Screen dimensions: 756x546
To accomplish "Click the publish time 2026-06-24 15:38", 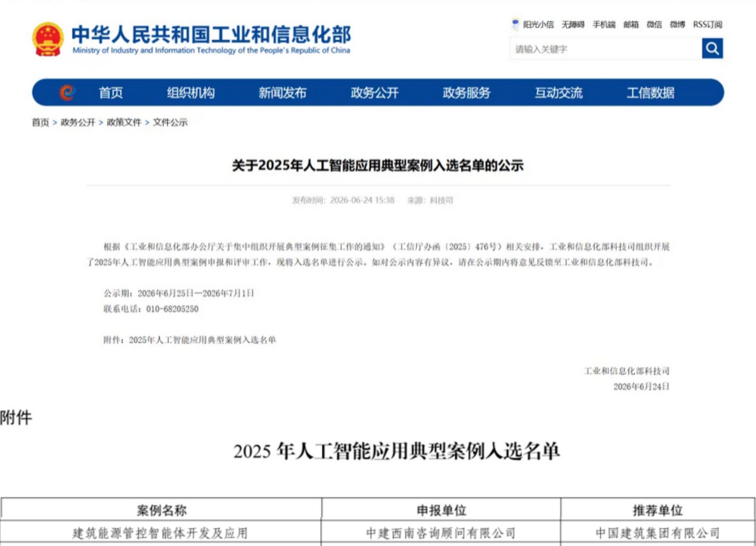I will (x=343, y=200).
